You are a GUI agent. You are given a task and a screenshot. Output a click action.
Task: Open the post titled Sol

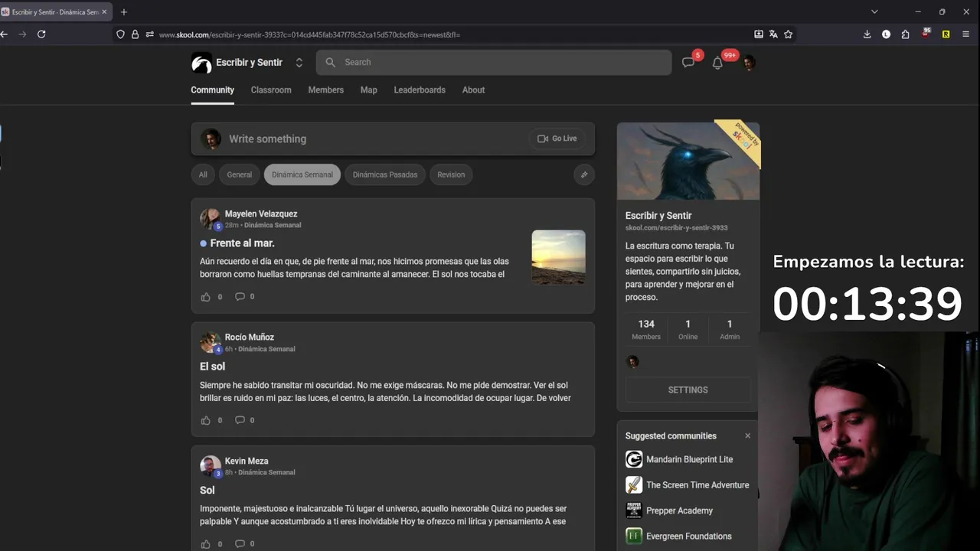[207, 491]
